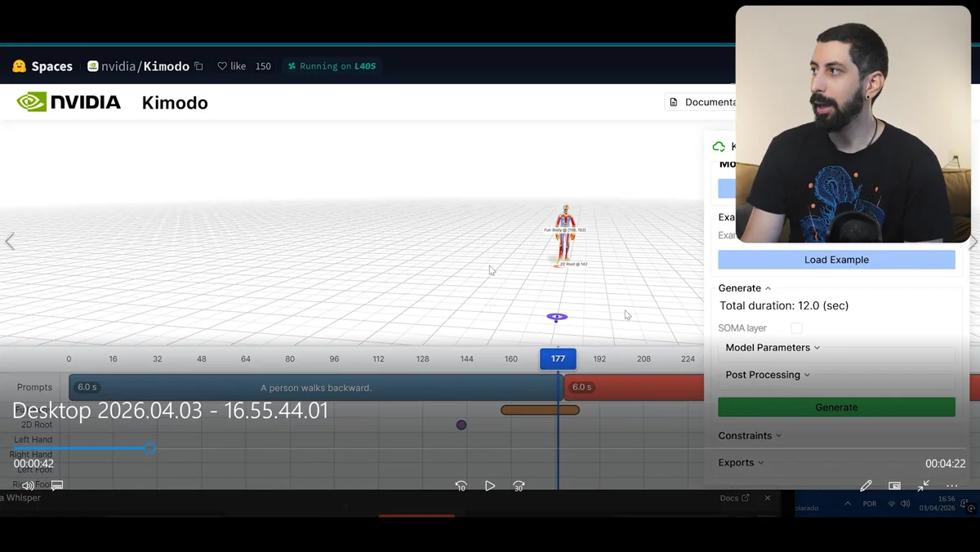Toggle the system tray volume icon

tap(905, 504)
